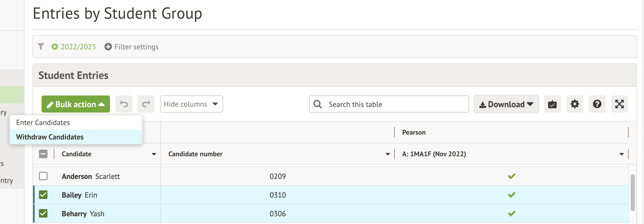
Task: Click the undo arrow icon
Action: pos(124,104)
